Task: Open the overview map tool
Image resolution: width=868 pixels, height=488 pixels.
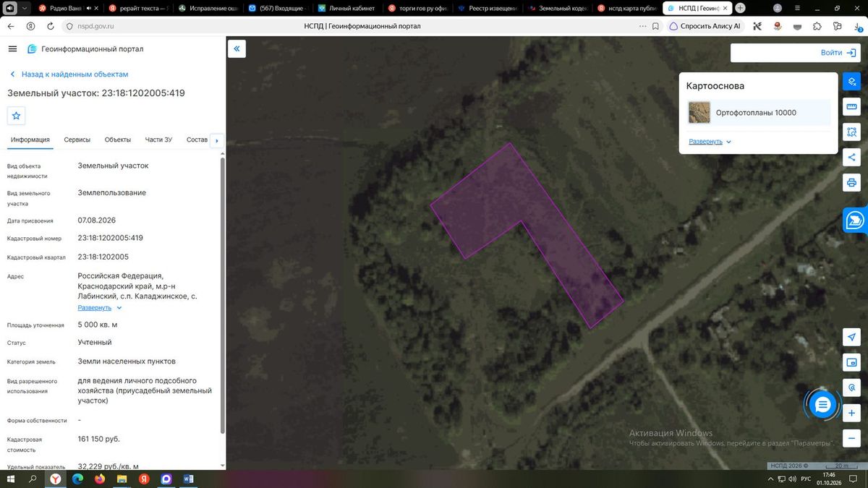Action: click(x=852, y=362)
